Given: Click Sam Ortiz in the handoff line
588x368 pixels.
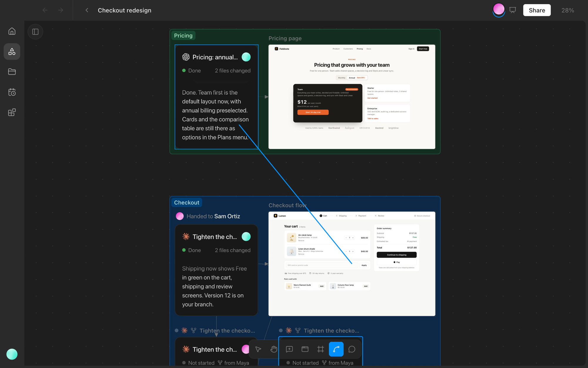Looking at the screenshot, I should click(227, 216).
